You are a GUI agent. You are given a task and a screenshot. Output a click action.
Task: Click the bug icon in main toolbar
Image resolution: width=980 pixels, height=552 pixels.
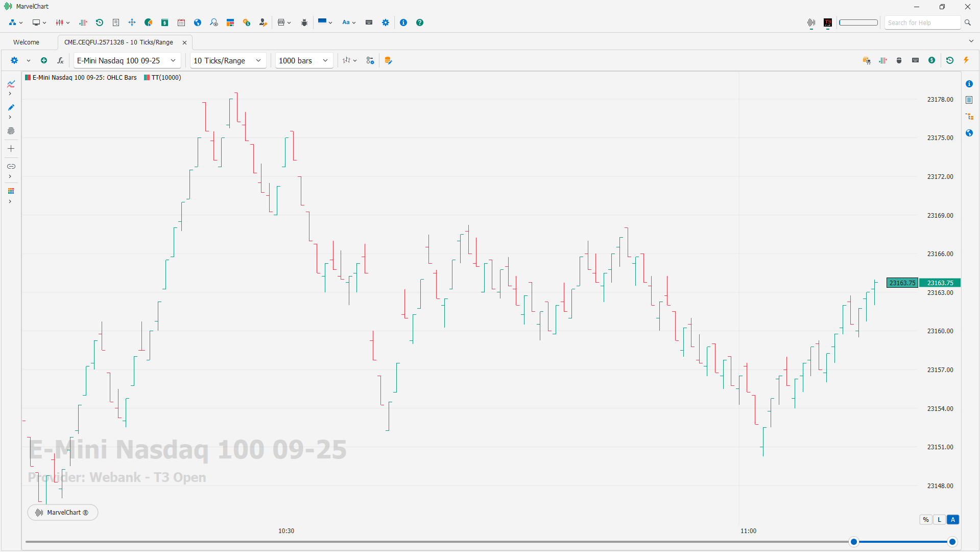[x=304, y=22]
